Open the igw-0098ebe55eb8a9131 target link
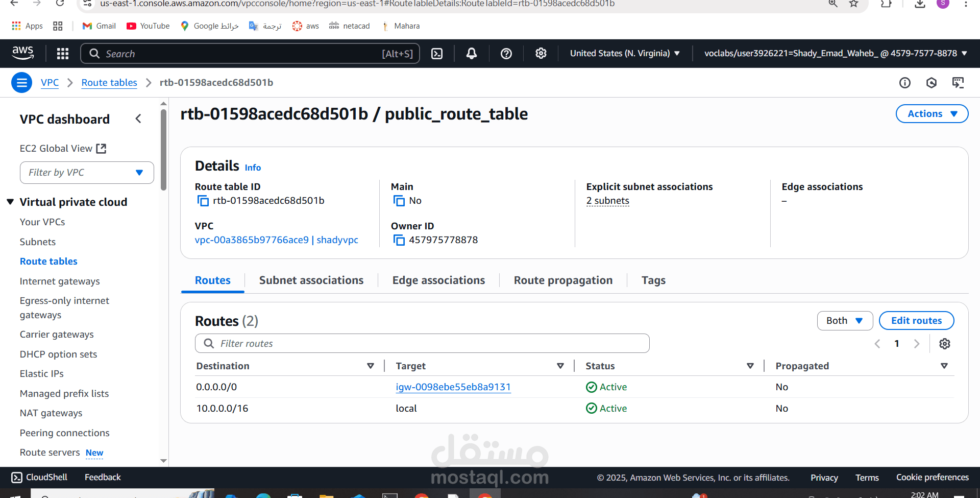This screenshot has width=980, height=498. [x=453, y=387]
